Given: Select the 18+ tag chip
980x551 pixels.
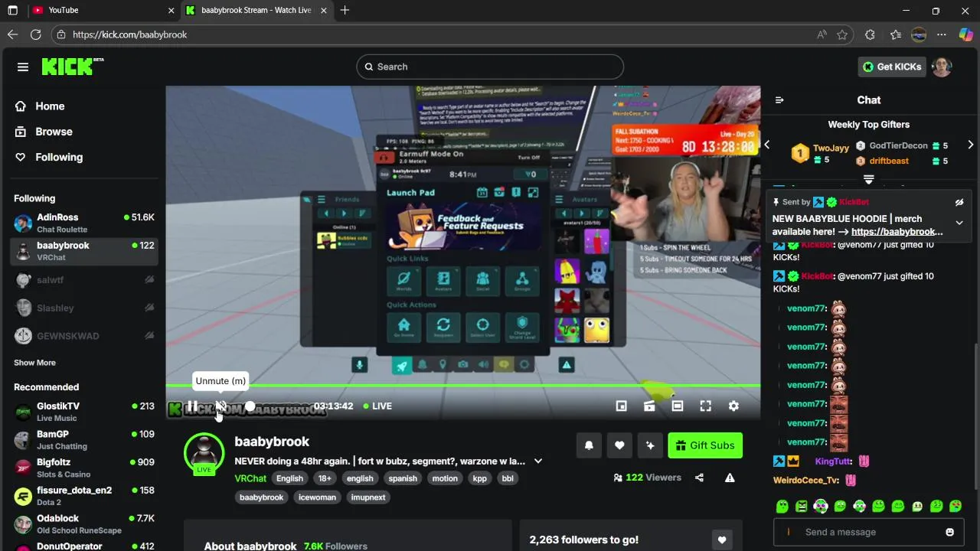Looking at the screenshot, I should (325, 478).
